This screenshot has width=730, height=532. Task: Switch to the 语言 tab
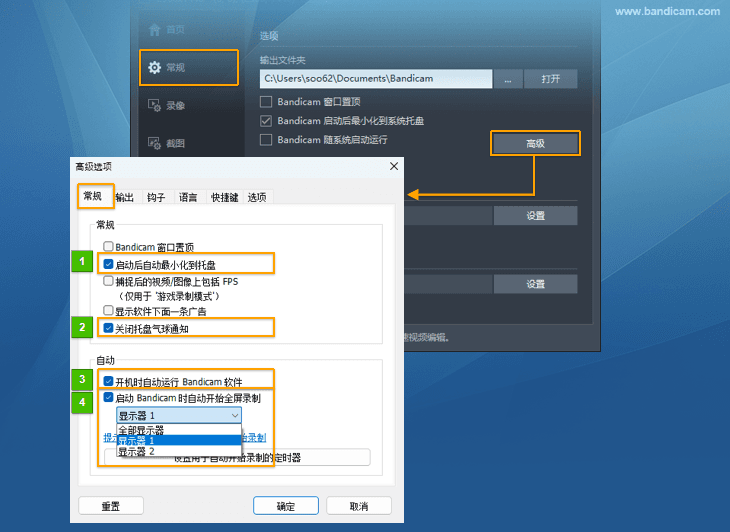coord(188,197)
